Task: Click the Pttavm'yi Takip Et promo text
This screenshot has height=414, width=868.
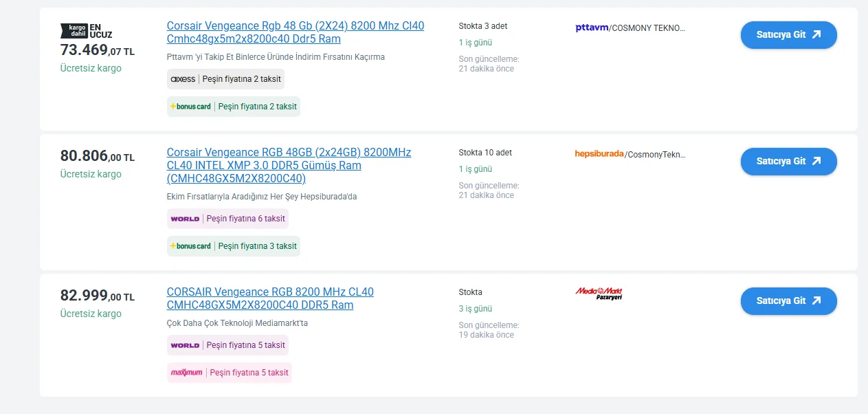Action: point(276,57)
